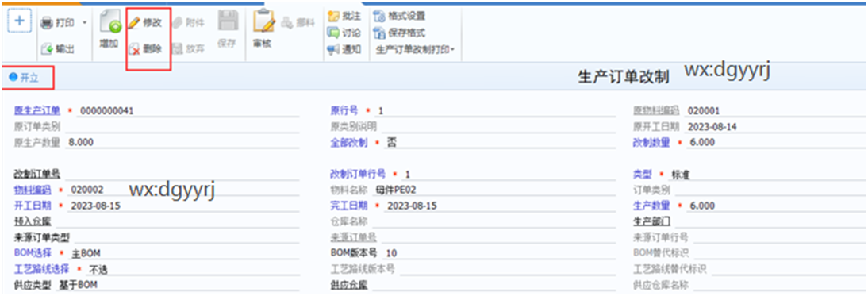Open the 全部改制 selector showing 否
The height and width of the screenshot is (296, 868).
pos(500,143)
